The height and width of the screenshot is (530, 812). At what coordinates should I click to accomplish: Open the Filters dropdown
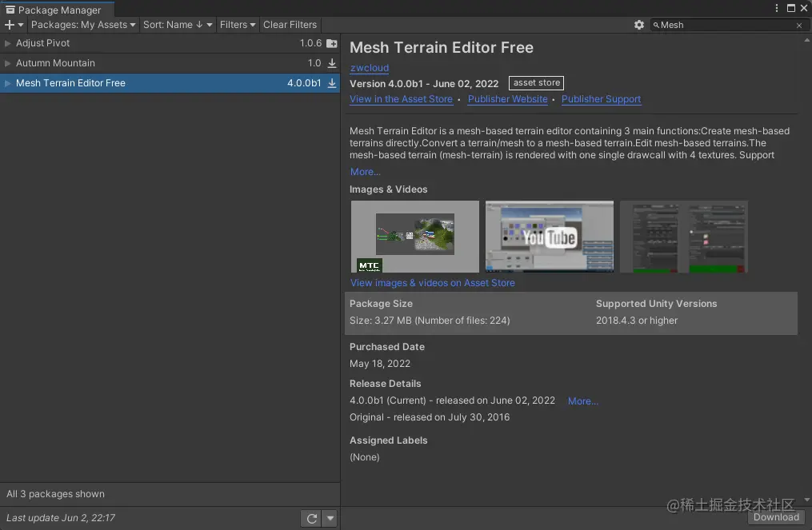coord(237,25)
